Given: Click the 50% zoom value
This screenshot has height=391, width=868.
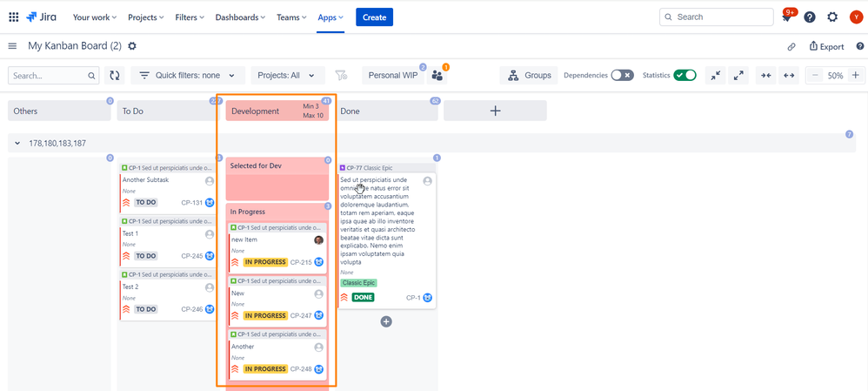Looking at the screenshot, I should click(x=835, y=76).
